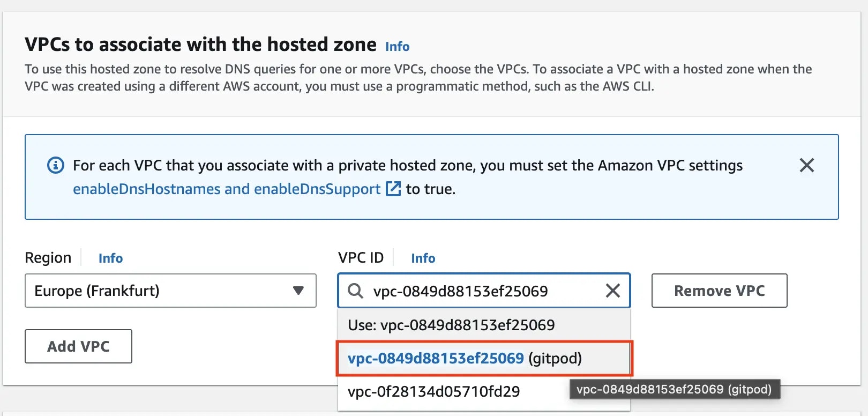This screenshot has width=868, height=416.
Task: Choose vpc-0849d88153ef25069 (gitpod) from list
Action: point(484,358)
